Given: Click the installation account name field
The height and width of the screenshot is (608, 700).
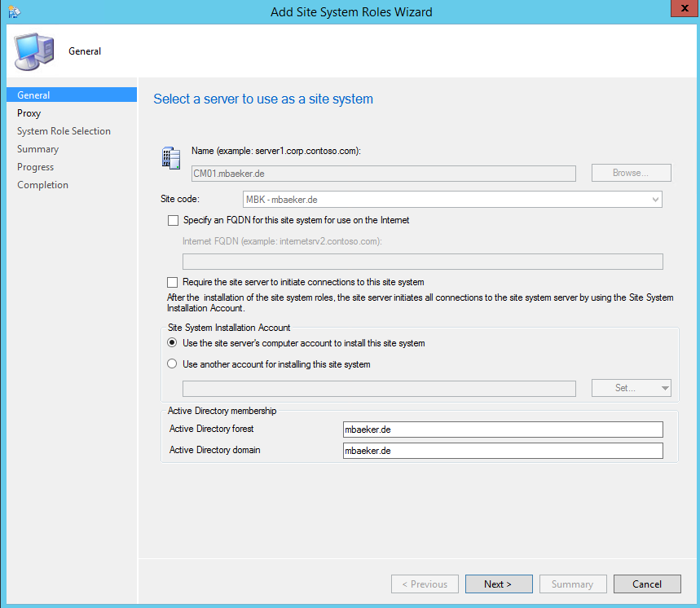Looking at the screenshot, I should coord(379,389).
